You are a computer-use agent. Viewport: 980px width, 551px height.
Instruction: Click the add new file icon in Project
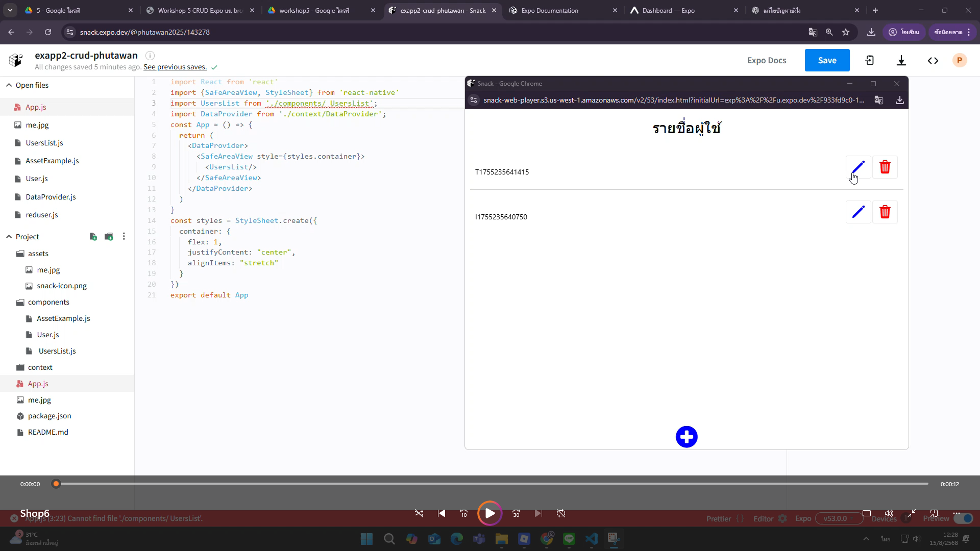pyautogui.click(x=93, y=237)
